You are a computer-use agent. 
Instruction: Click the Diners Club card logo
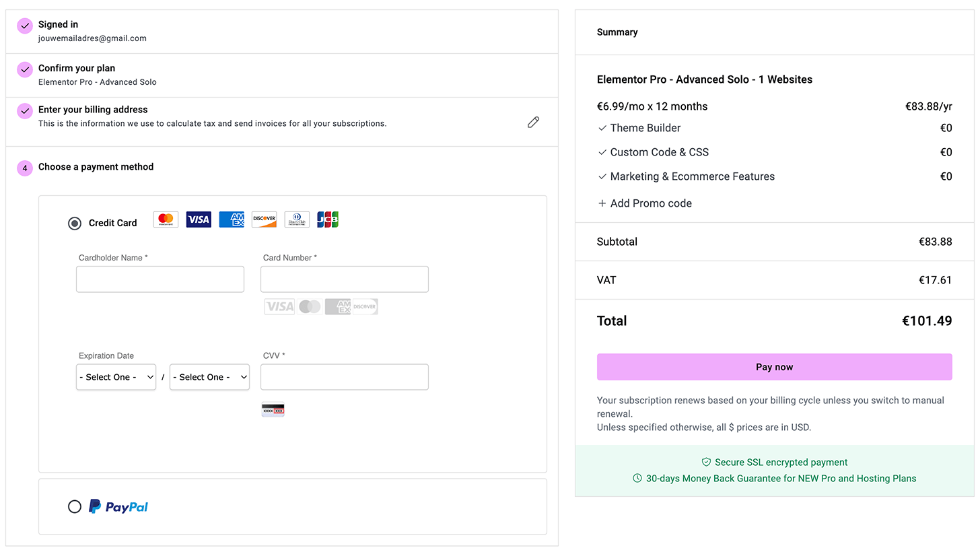pos(297,219)
